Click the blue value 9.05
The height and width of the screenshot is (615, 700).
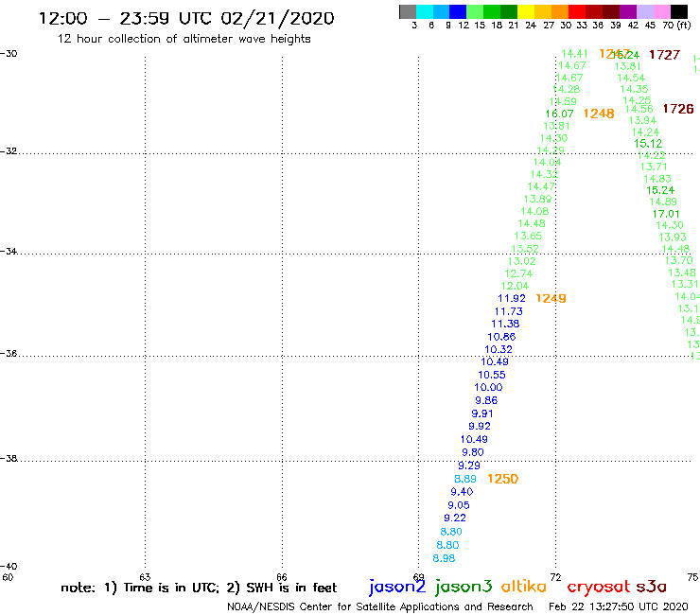point(459,505)
